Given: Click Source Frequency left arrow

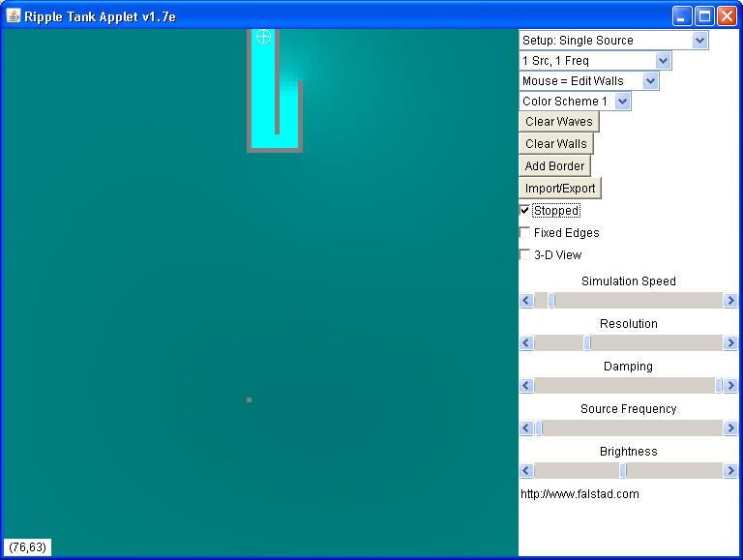Looking at the screenshot, I should tap(526, 428).
